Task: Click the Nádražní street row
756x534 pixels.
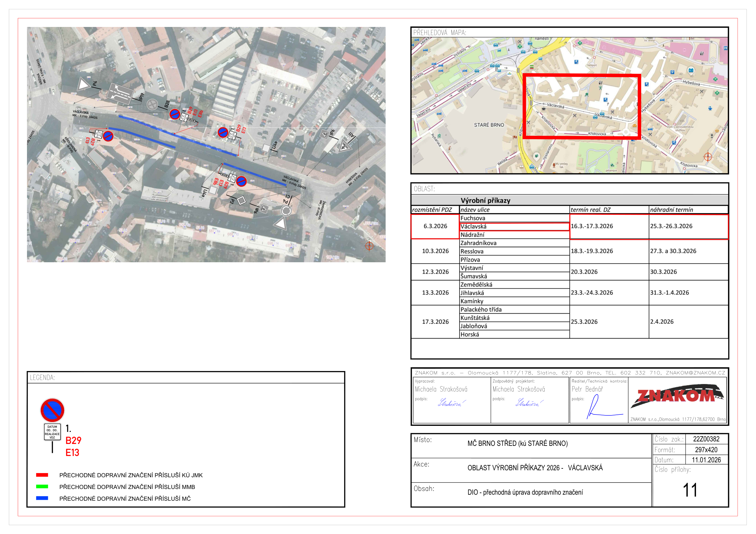Action: point(514,235)
